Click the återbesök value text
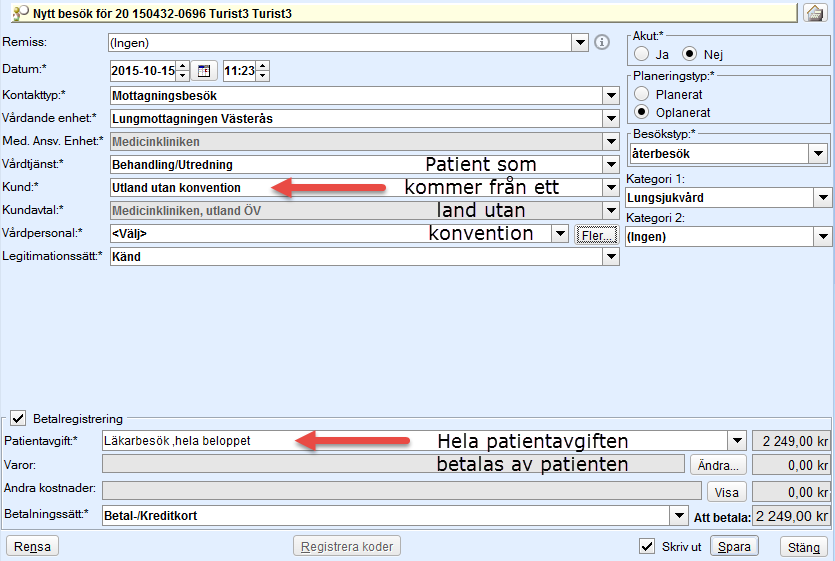Image resolution: width=835 pixels, height=561 pixels. pos(661,154)
